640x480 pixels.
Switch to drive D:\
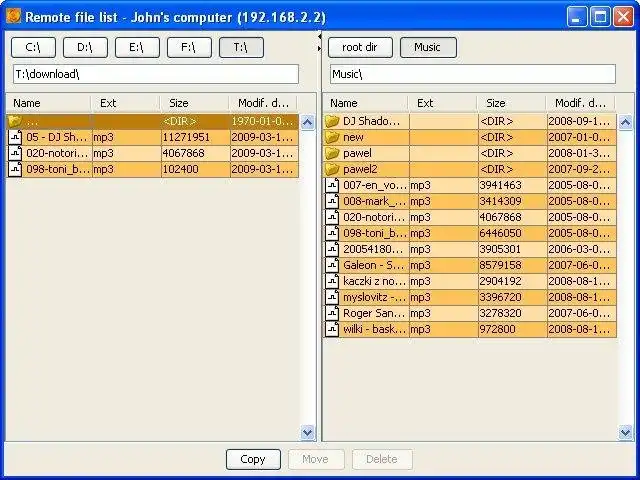(85, 47)
